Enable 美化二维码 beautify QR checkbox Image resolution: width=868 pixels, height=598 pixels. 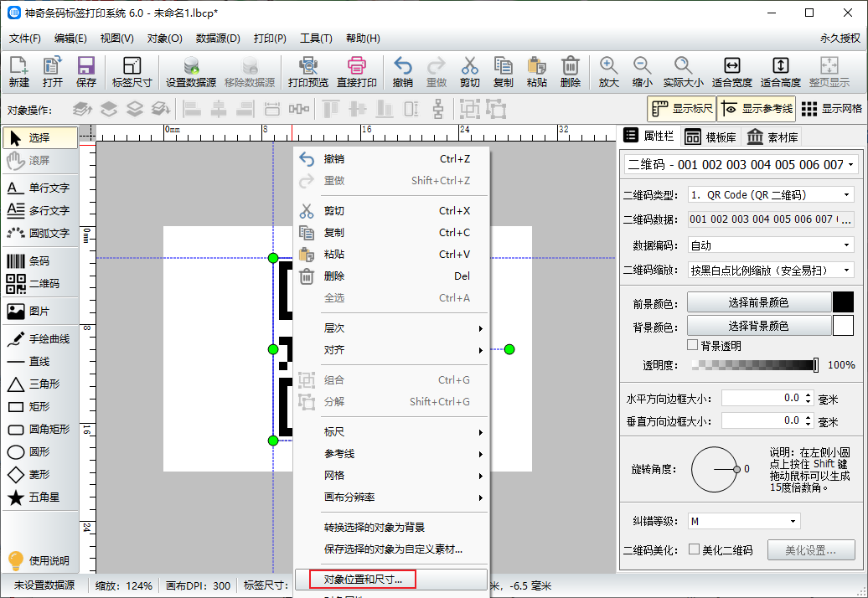tap(695, 549)
